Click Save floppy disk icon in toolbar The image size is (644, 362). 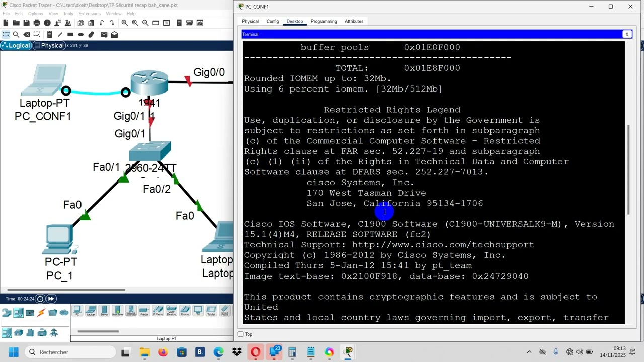(26, 23)
